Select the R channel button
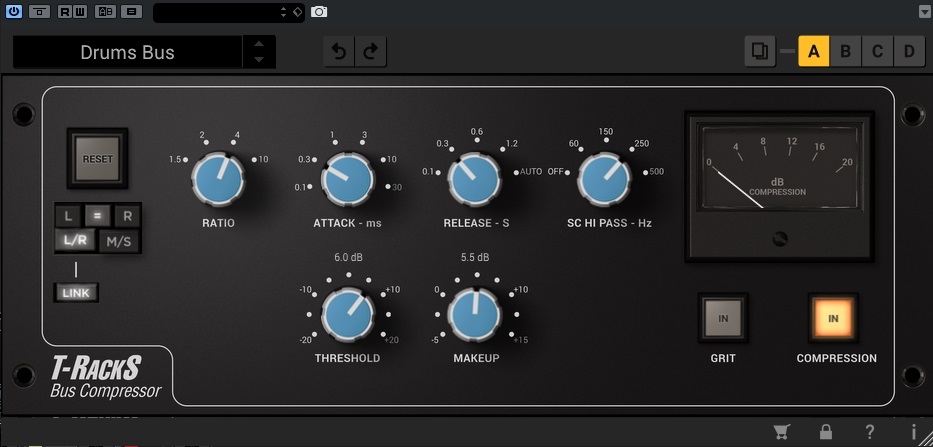This screenshot has width=933, height=447. pos(127,217)
